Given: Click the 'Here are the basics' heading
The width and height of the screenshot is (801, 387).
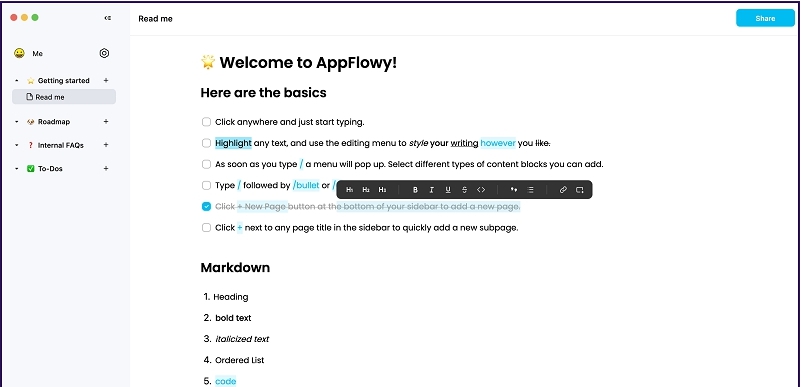Looking at the screenshot, I should coord(263,92).
